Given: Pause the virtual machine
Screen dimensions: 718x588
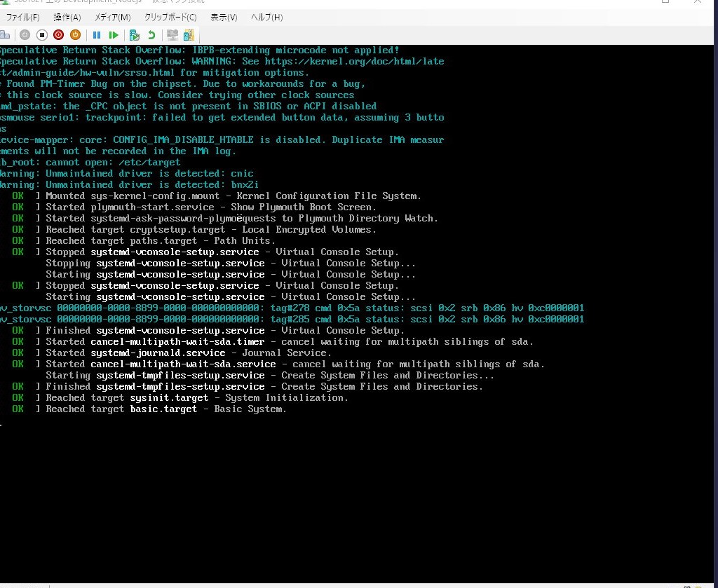Looking at the screenshot, I should [x=97, y=34].
